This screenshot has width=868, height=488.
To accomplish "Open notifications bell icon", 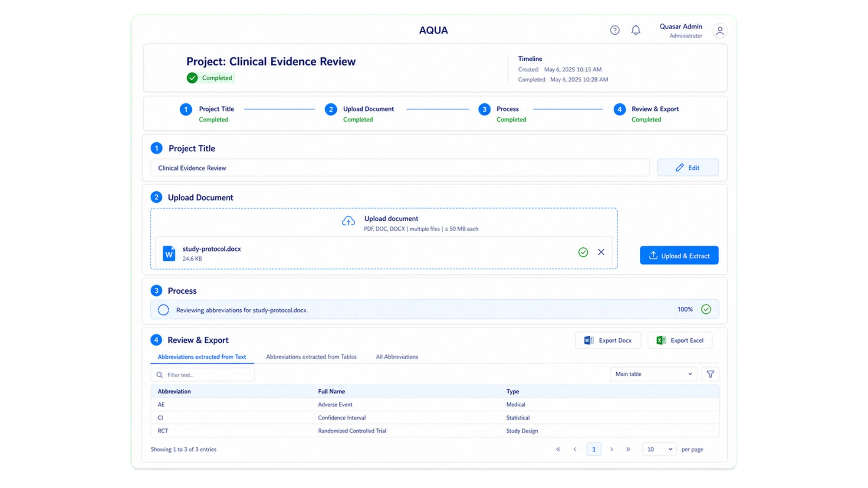I will 636,30.
